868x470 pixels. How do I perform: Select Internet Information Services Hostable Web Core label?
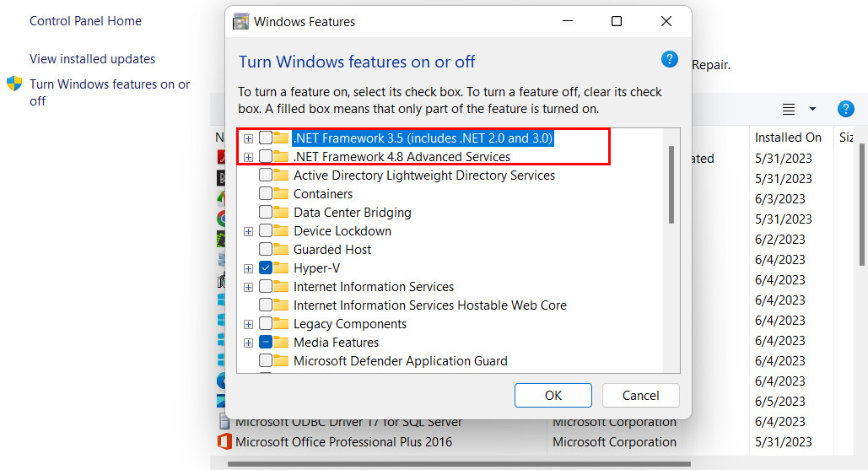(430, 305)
